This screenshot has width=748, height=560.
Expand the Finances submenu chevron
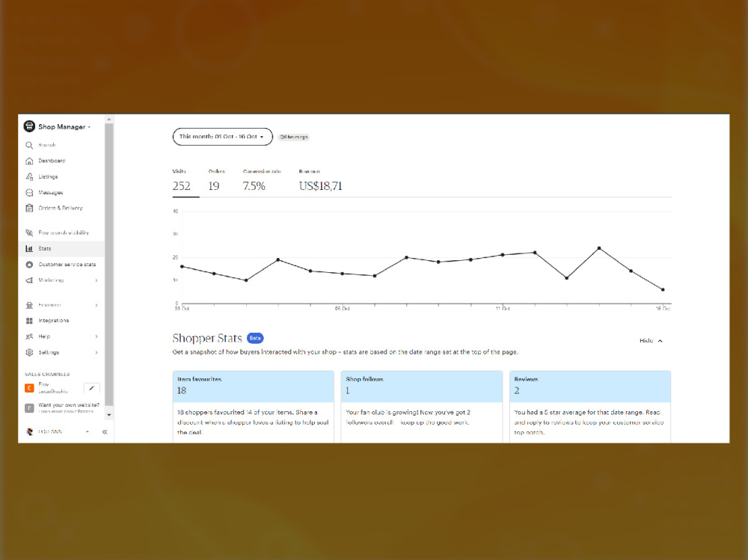(96, 305)
